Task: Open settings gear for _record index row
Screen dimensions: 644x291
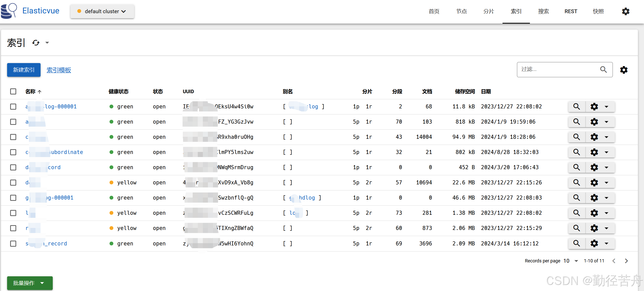Action: 594,243
